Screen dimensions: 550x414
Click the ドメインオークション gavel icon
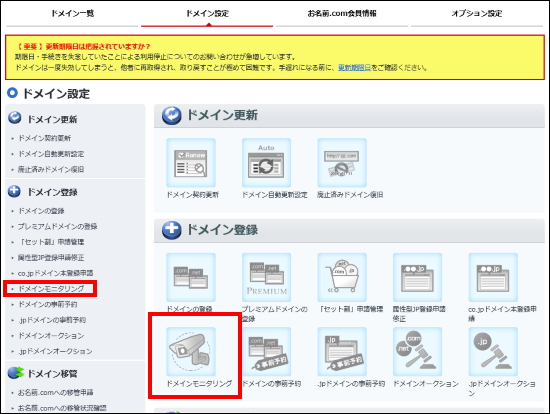click(x=417, y=352)
